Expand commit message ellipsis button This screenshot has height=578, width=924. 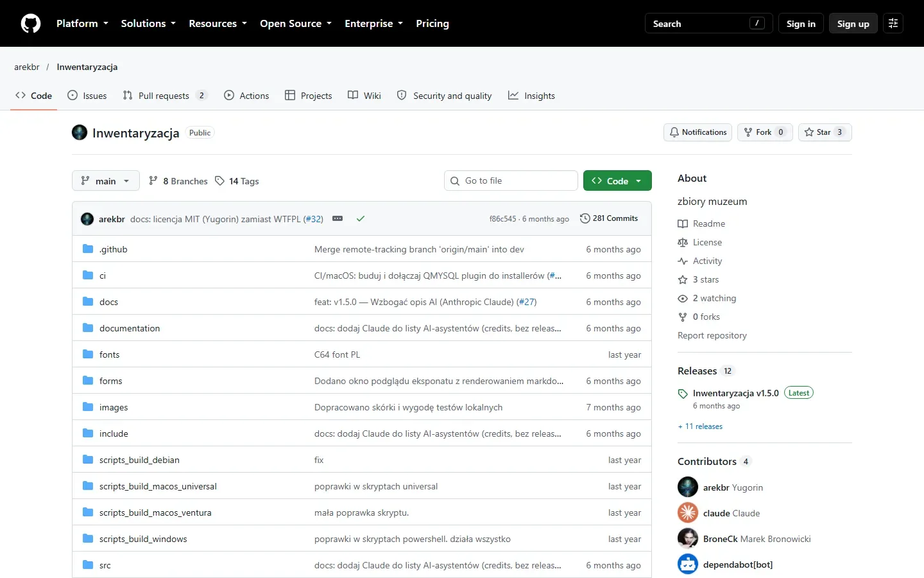click(x=338, y=219)
